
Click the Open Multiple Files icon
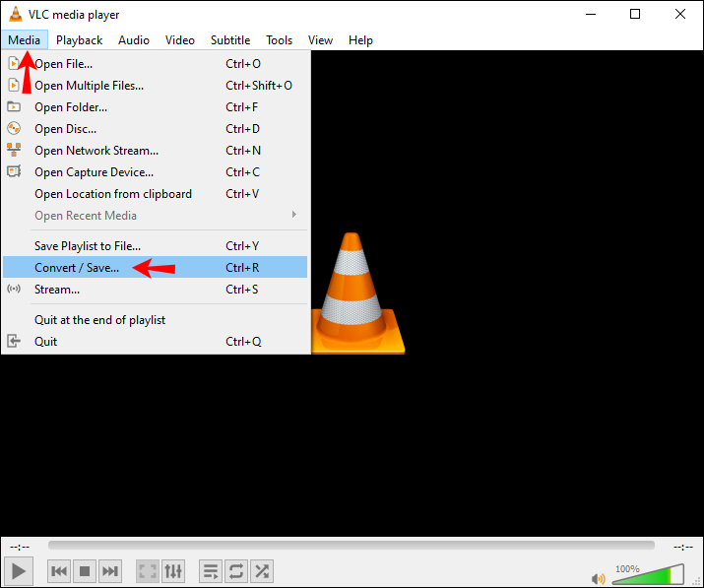tap(14, 85)
